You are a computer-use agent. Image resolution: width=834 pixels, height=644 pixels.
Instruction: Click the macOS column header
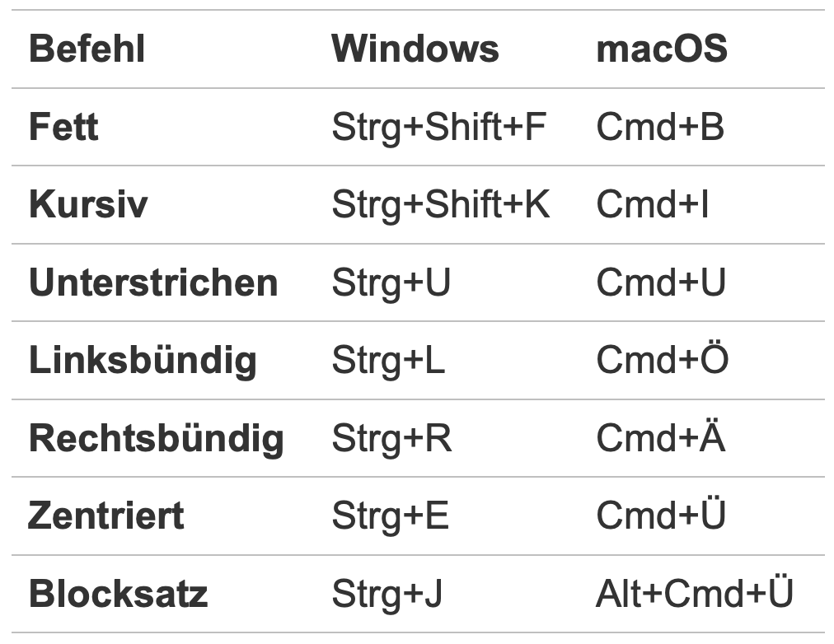pyautogui.click(x=661, y=49)
